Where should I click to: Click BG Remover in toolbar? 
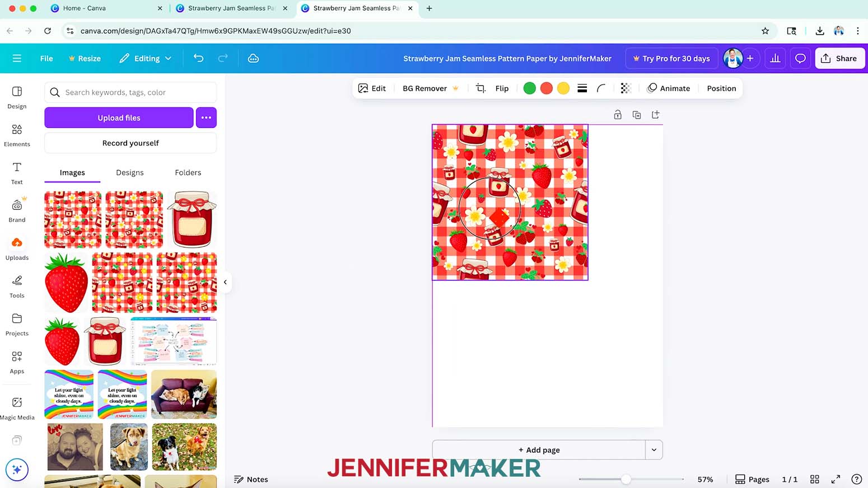click(x=430, y=88)
